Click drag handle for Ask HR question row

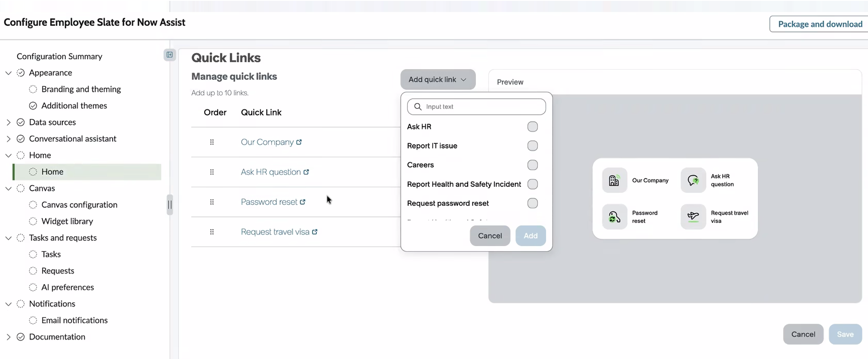point(212,172)
